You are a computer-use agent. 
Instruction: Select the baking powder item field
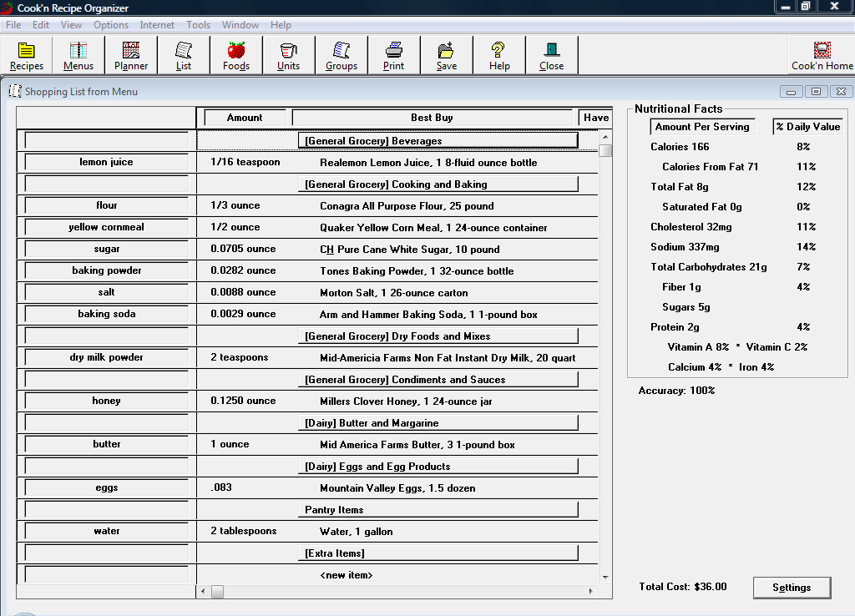pos(106,270)
